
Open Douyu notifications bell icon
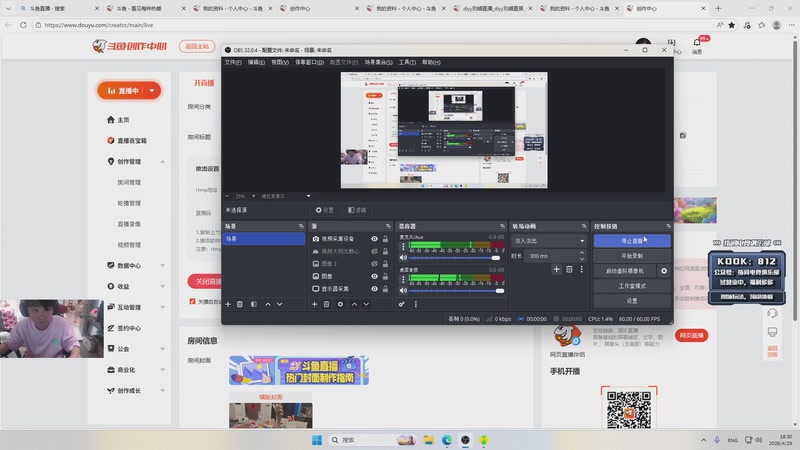click(x=697, y=43)
